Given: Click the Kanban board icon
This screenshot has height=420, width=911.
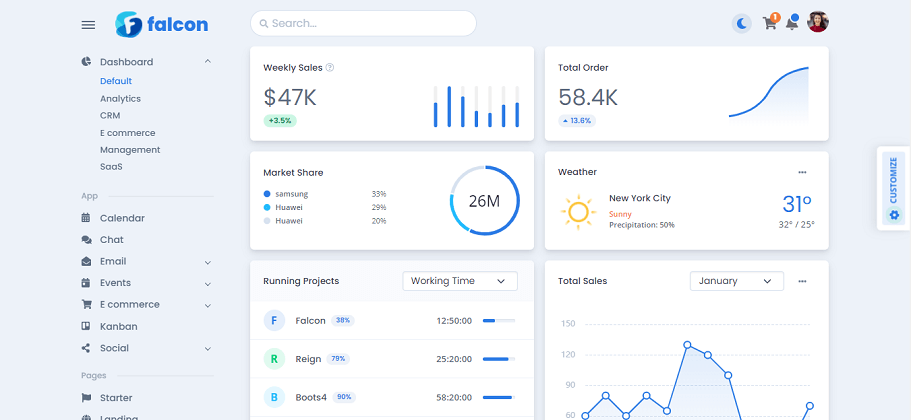Looking at the screenshot, I should click(x=86, y=326).
